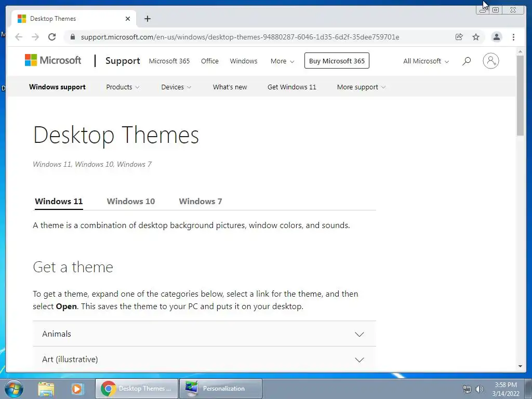
Task: Switch to Personalization window in taskbar
Action: (220, 389)
